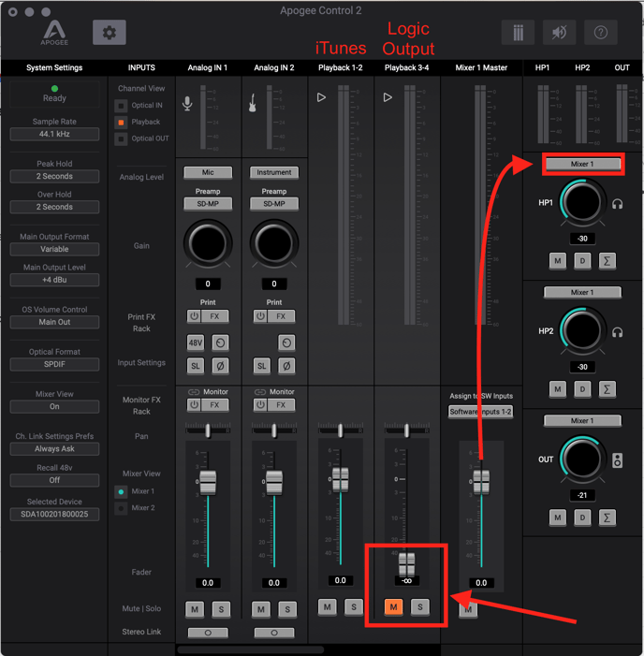
Task: Open the help question mark icon
Action: coord(601,32)
